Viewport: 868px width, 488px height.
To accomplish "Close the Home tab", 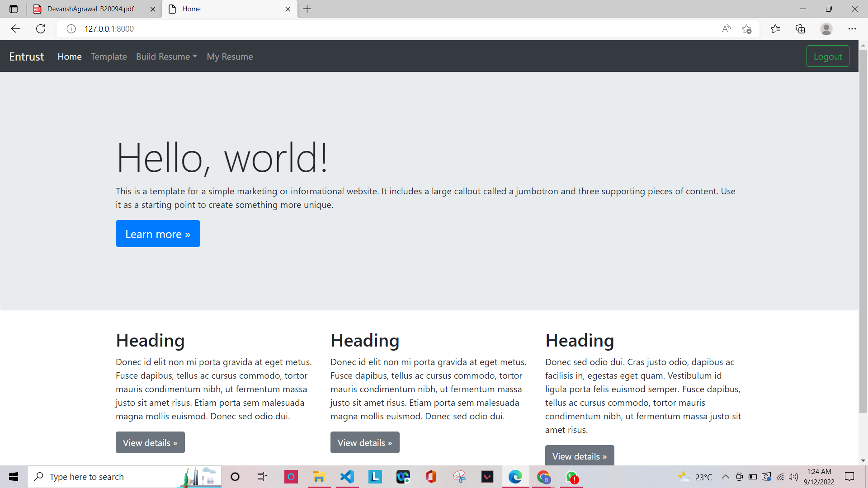I will tap(288, 9).
